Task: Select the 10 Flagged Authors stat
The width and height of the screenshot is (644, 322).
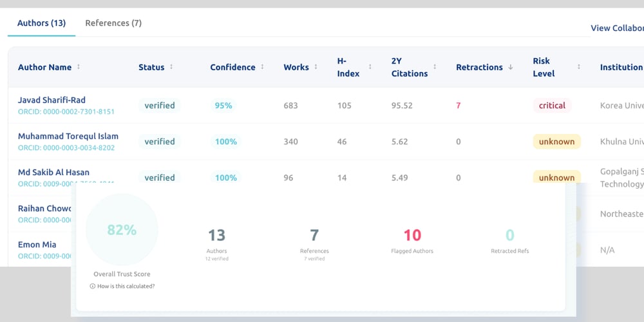Action: (x=412, y=239)
